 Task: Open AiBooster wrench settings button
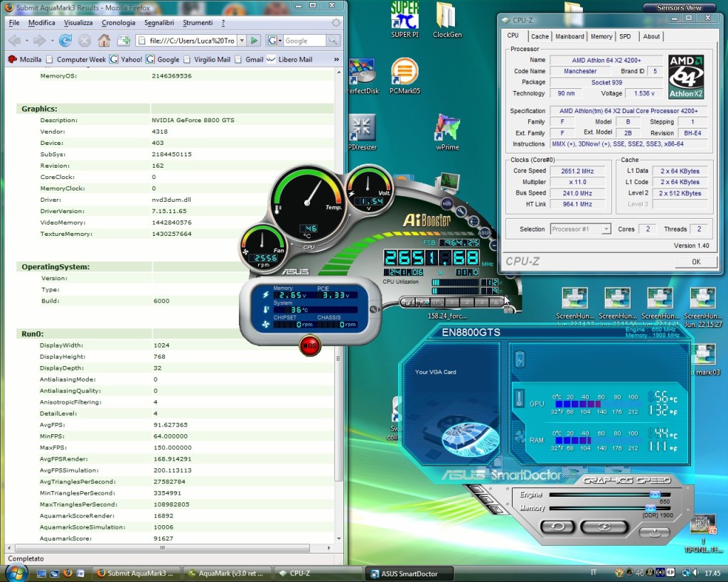click(461, 212)
